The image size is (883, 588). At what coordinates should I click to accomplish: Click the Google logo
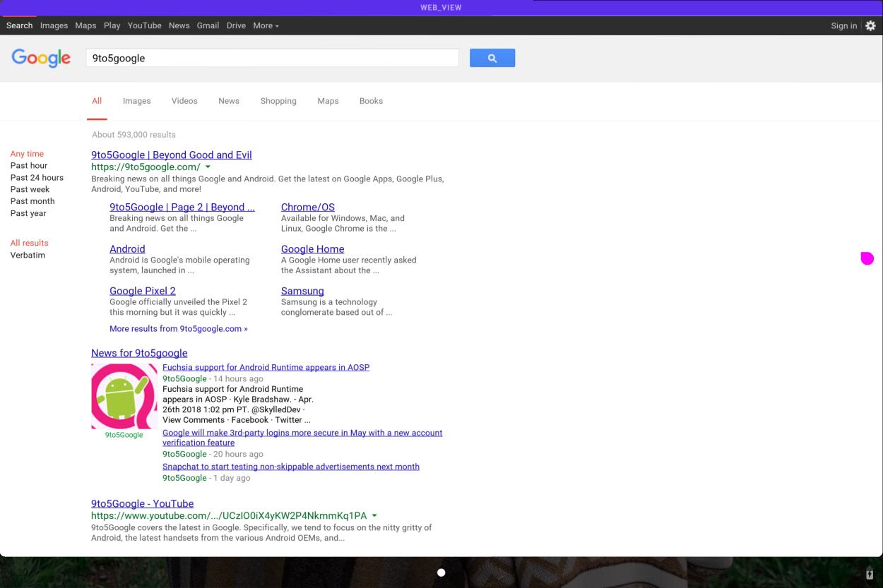tap(41, 58)
